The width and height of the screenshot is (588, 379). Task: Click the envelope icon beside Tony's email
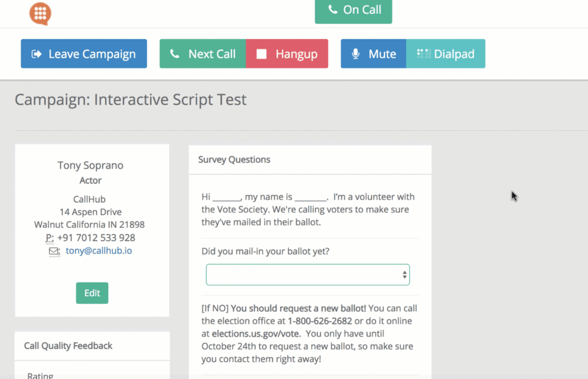tap(53, 251)
